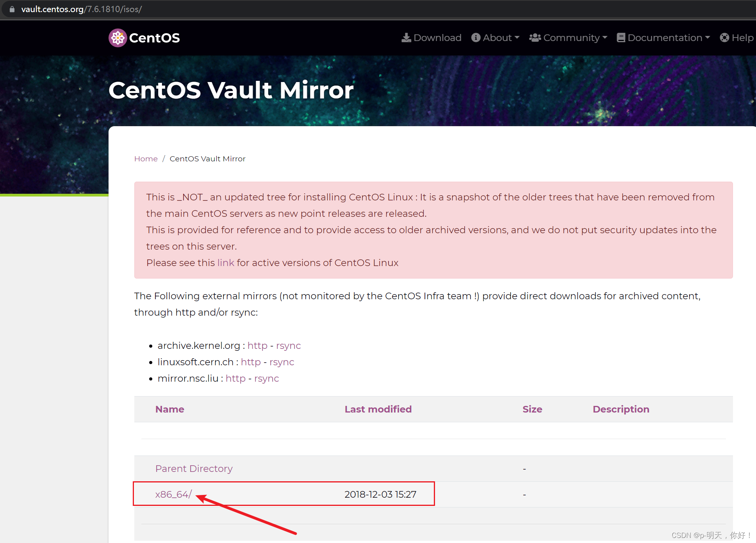
Task: Open the Download menu item
Action: tap(431, 38)
